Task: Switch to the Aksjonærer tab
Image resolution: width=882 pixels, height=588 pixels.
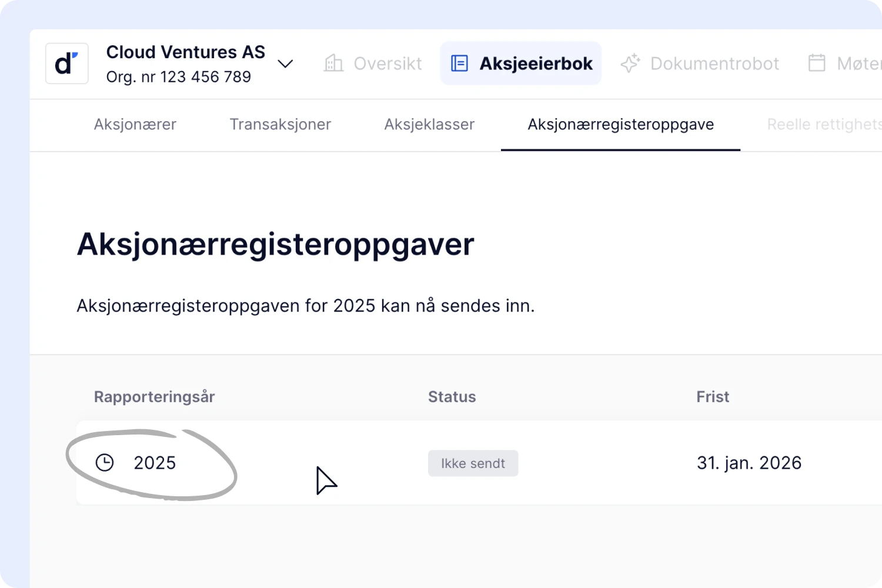Action: pos(135,125)
